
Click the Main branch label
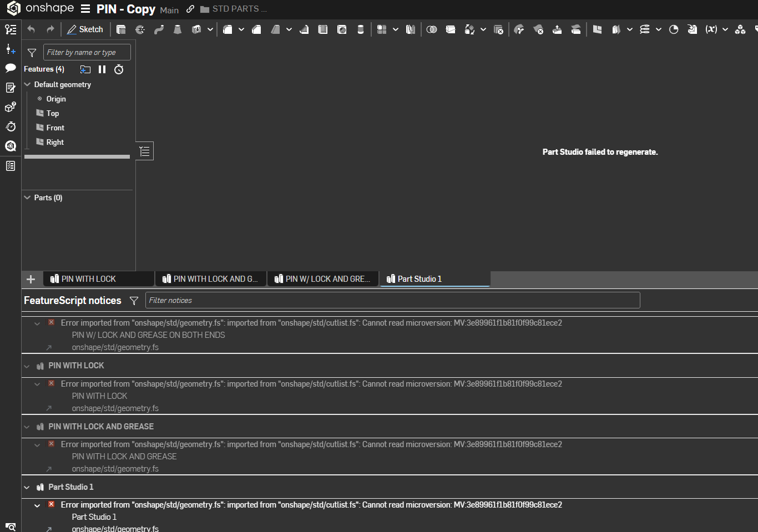point(169,10)
